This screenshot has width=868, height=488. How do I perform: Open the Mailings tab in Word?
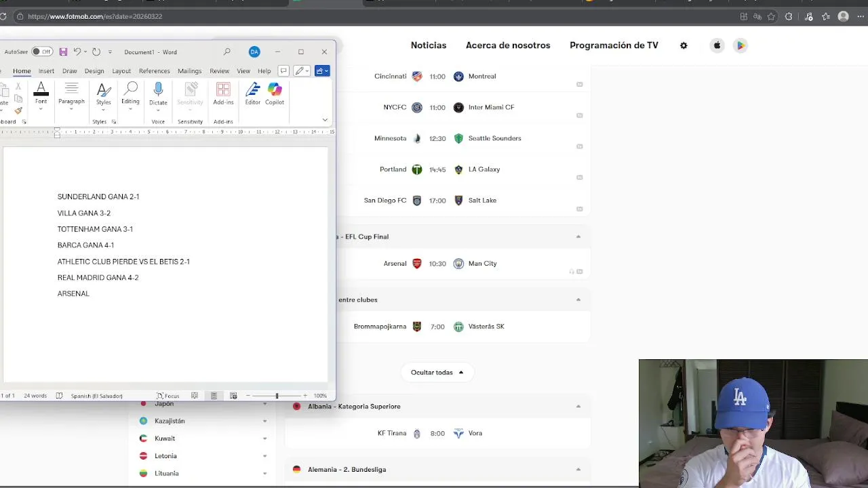click(x=190, y=70)
